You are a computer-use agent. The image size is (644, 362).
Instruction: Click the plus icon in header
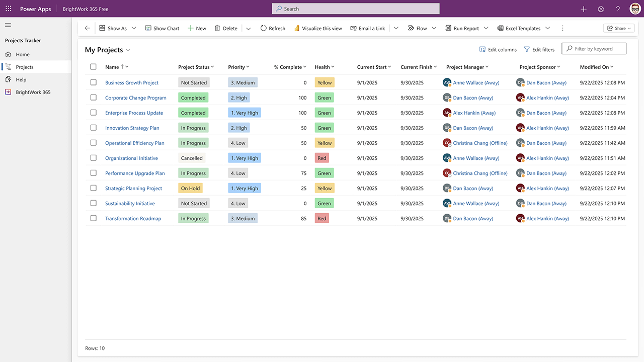tap(584, 9)
